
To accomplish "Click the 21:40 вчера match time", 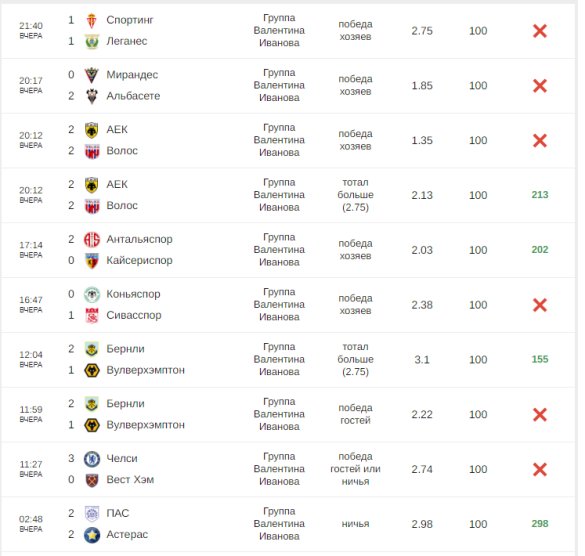I will (31, 30).
